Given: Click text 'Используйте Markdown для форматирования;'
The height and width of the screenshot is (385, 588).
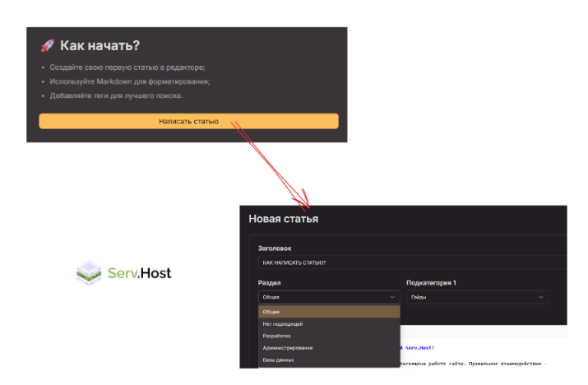Looking at the screenshot, I should (x=130, y=81).
